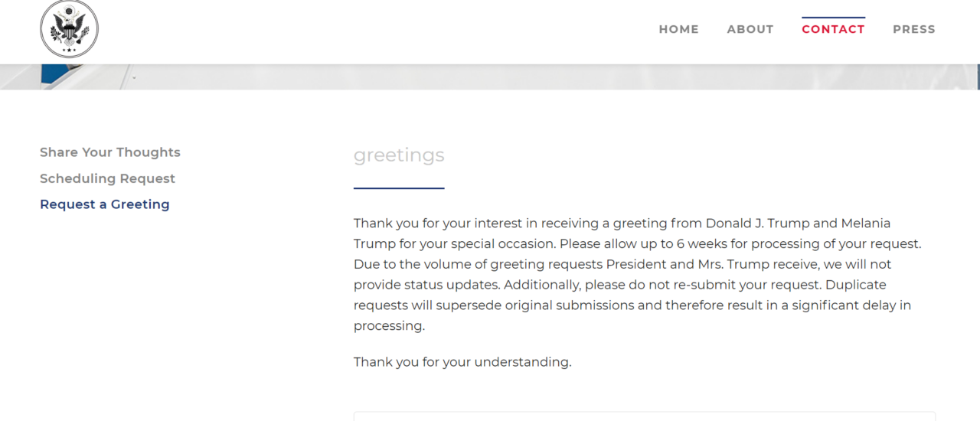Click the sentence starting Duplicate requests will supersede
Image resolution: width=980 pixels, height=421 pixels.
pos(632,305)
